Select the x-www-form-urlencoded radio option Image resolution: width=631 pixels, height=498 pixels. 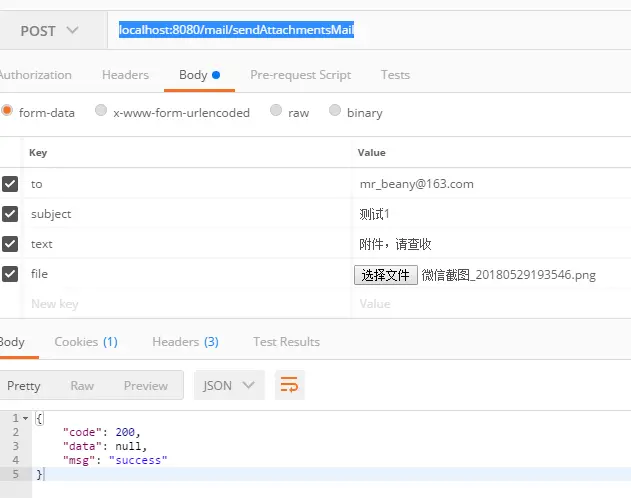pyautogui.click(x=101, y=110)
